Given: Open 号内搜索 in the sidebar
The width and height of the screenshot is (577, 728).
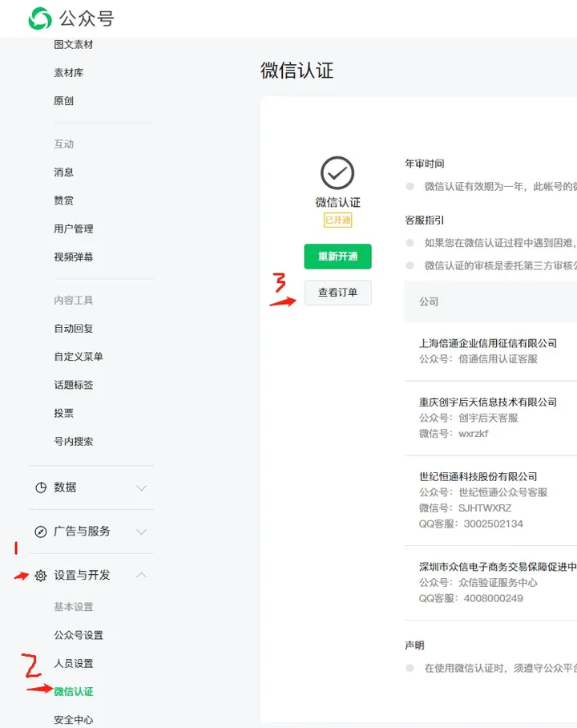Looking at the screenshot, I should pos(74,442).
